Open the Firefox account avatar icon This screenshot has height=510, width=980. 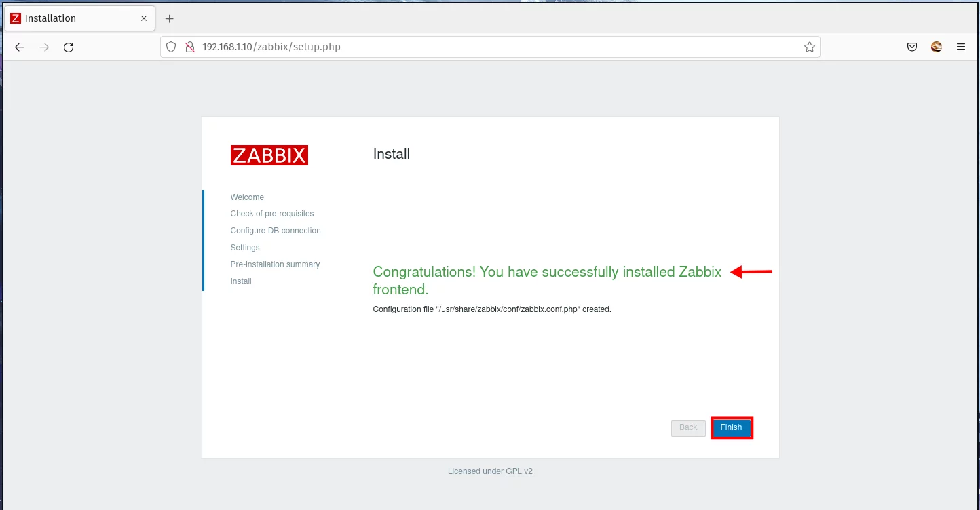(x=937, y=47)
